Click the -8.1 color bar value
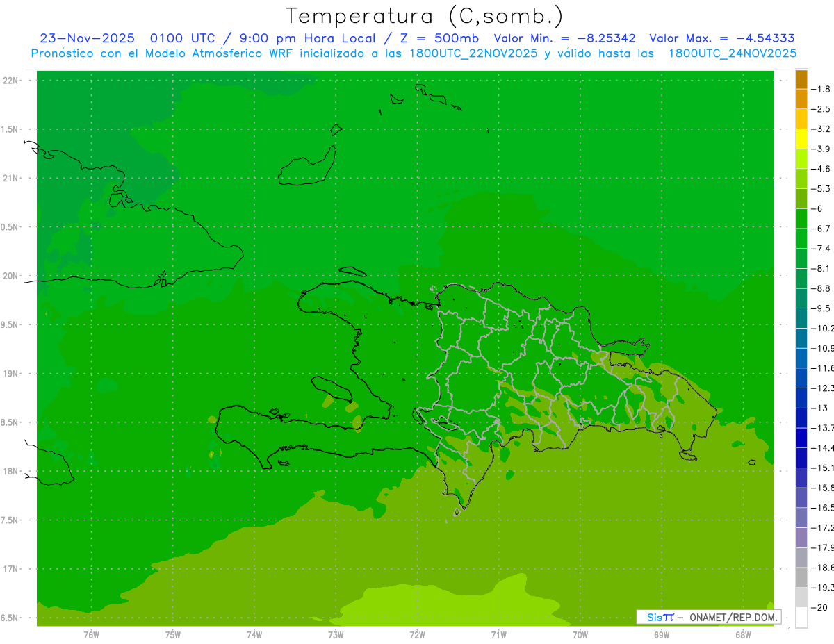The image size is (834, 644). (x=820, y=268)
